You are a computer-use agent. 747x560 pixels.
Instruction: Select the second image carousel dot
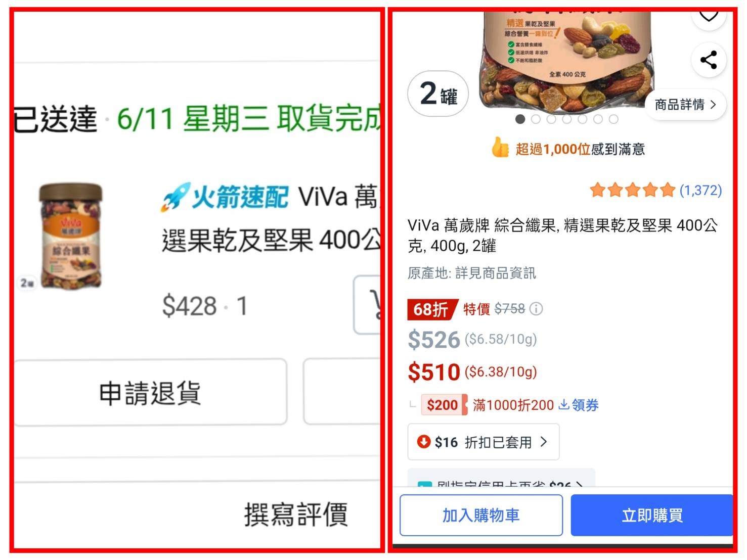[536, 119]
